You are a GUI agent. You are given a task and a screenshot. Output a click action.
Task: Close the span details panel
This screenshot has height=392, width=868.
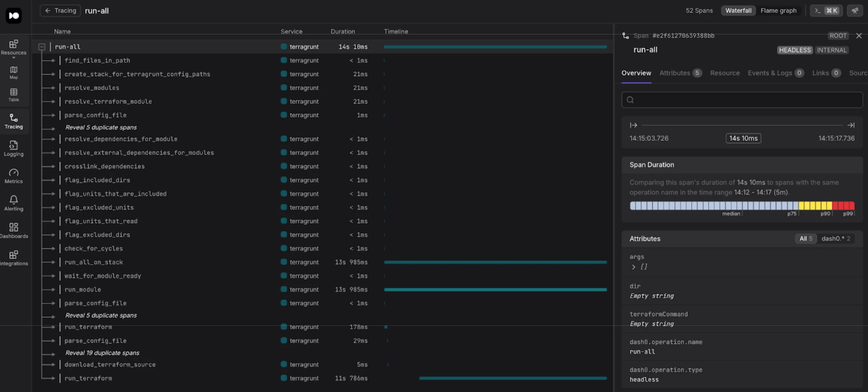(x=859, y=35)
